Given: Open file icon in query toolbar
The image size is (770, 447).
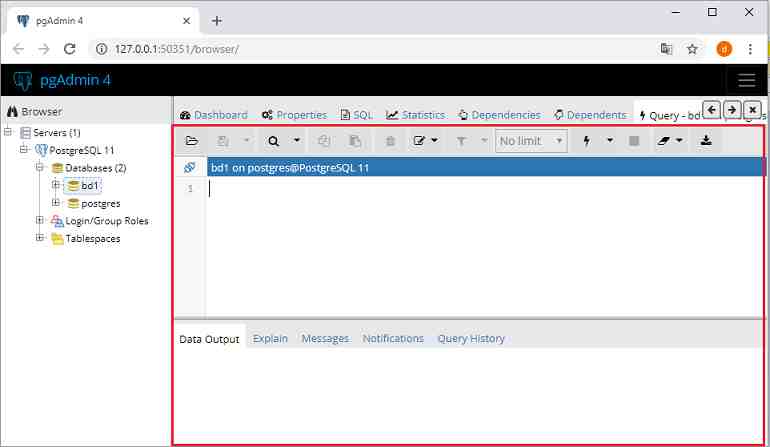Looking at the screenshot, I should tap(192, 141).
